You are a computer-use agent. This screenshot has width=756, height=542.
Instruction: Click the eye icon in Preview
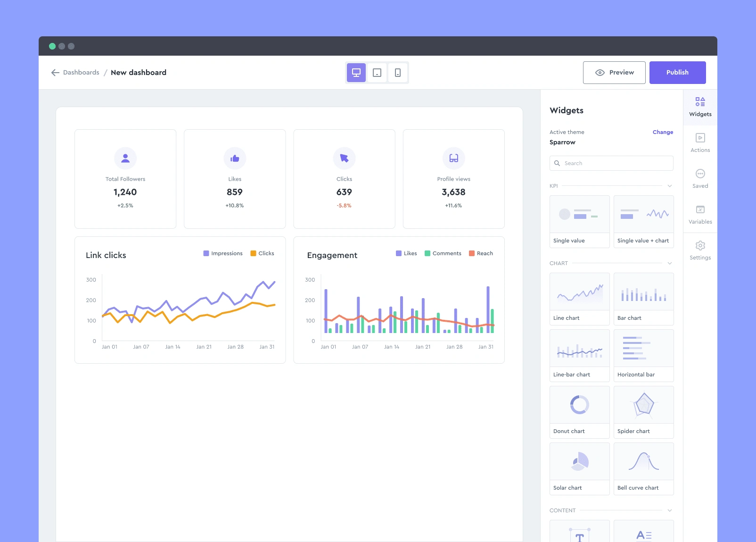coord(600,73)
